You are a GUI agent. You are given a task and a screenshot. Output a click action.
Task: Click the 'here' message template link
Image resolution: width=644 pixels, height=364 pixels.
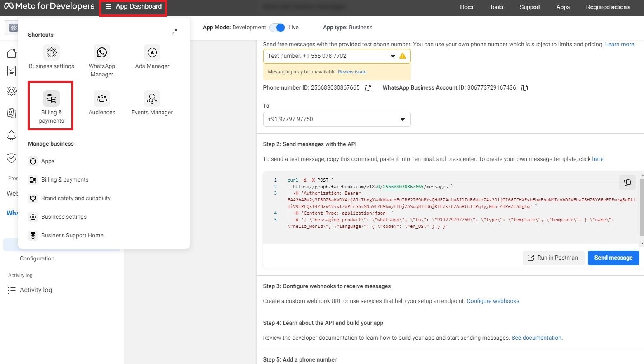[598, 159]
